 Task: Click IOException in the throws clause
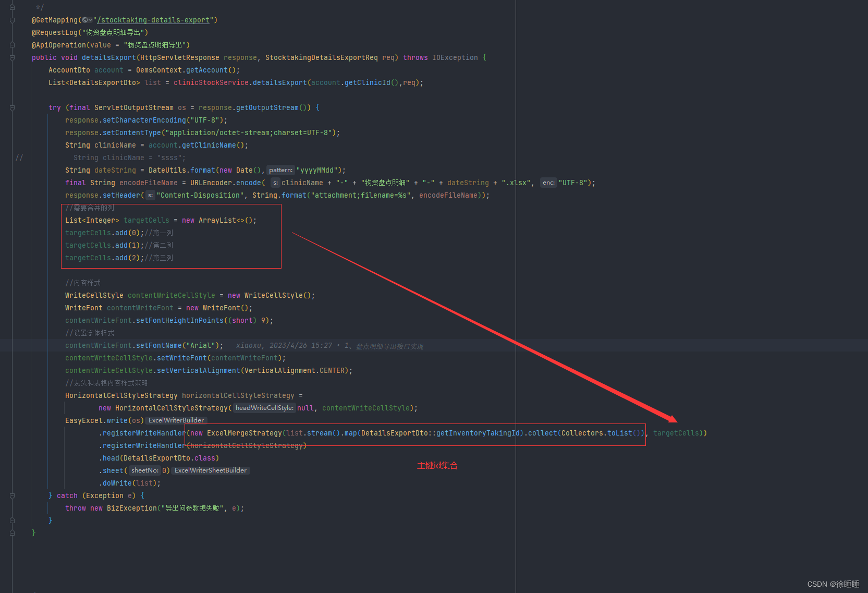(x=455, y=58)
